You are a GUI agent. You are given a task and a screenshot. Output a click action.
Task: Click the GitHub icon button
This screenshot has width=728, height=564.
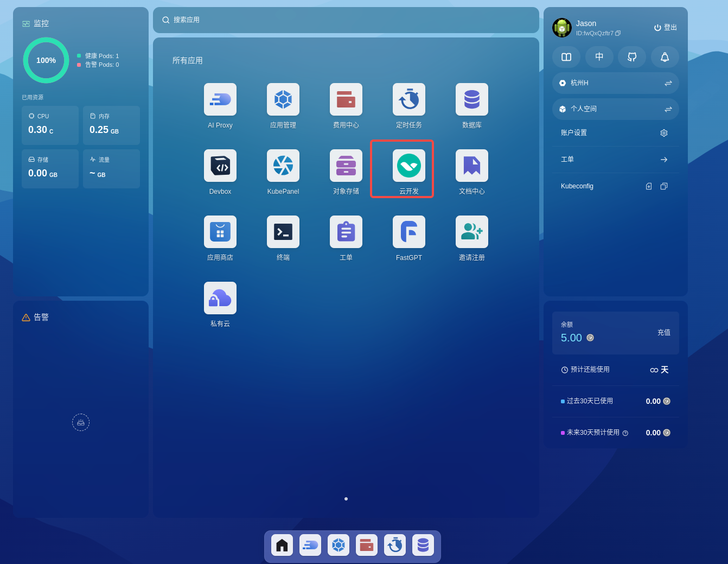pos(632,57)
